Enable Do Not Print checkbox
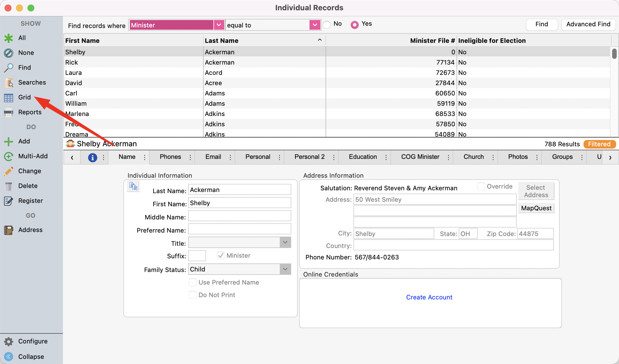 193,295
